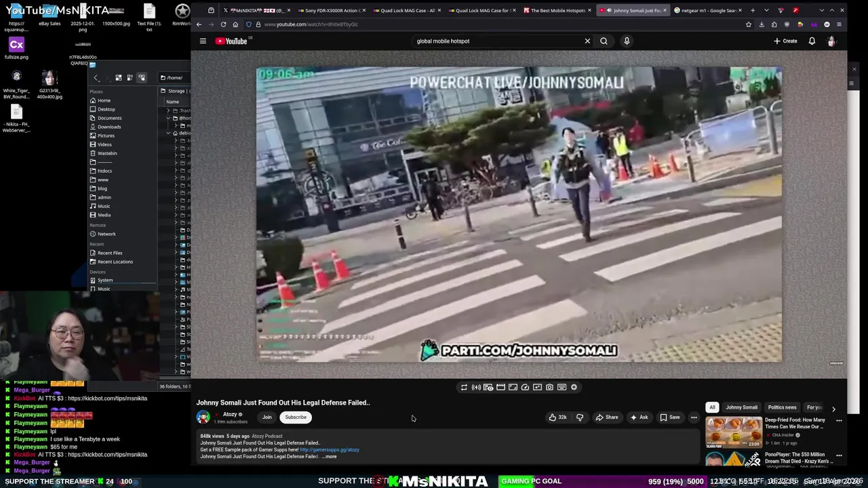The width and height of the screenshot is (868, 488).
Task: Switch to the netgear m1 Google Search tab
Action: 707,10
